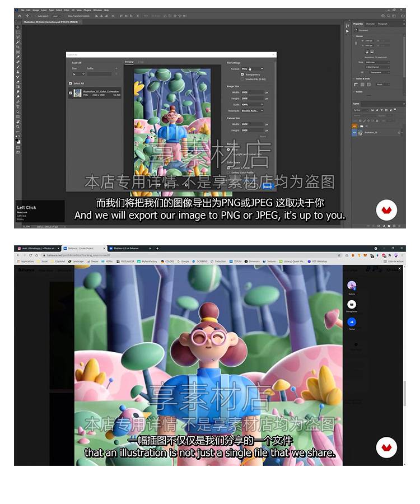
Task: Collapse the Rulers & Grids section
Action: [x=355, y=78]
